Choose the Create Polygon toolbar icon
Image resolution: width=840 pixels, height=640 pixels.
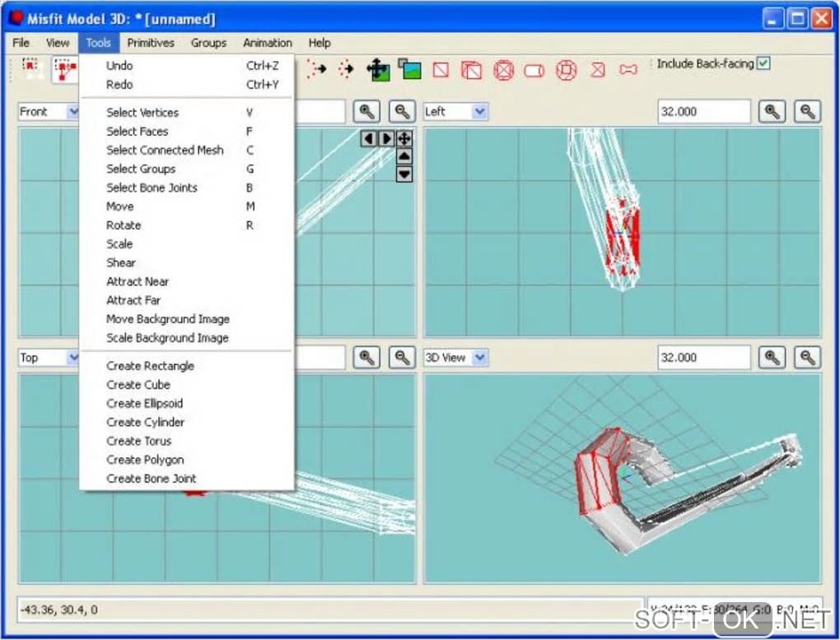(x=598, y=70)
